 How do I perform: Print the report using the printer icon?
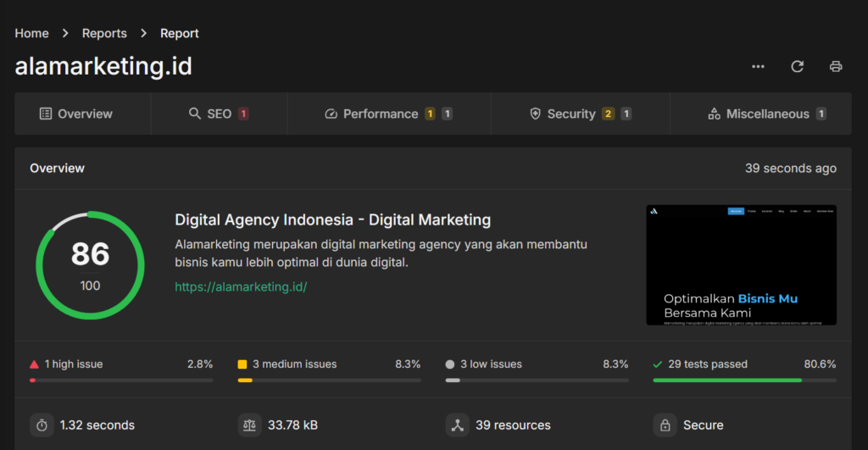[836, 66]
